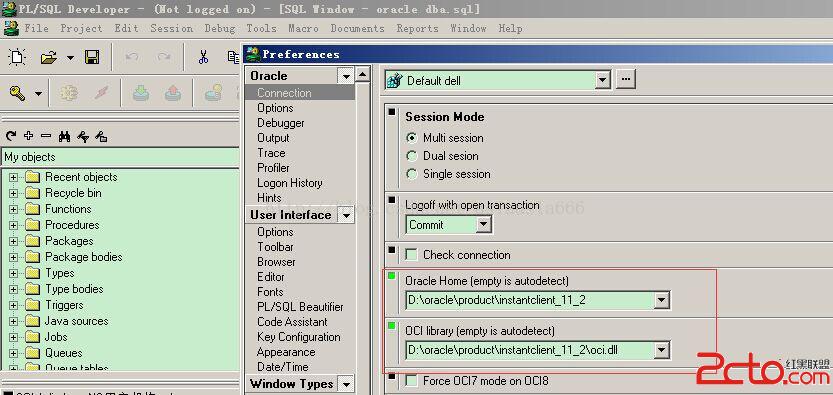This screenshot has width=833, height=395.
Task: Click the binoculars Find icon in browser
Action: [64, 136]
